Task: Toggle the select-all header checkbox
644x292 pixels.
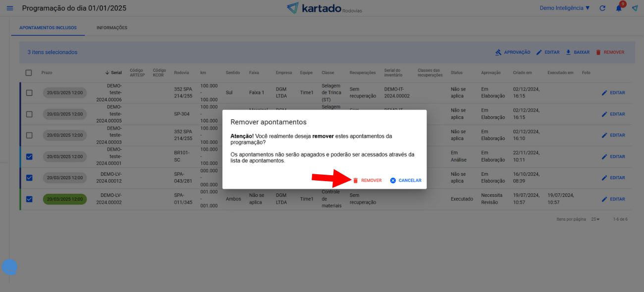Action: tap(29, 73)
